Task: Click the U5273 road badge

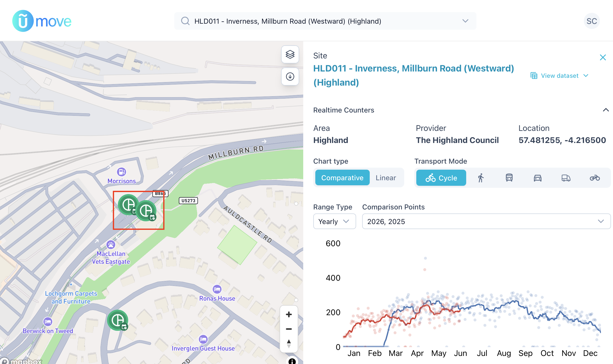Action: click(188, 201)
